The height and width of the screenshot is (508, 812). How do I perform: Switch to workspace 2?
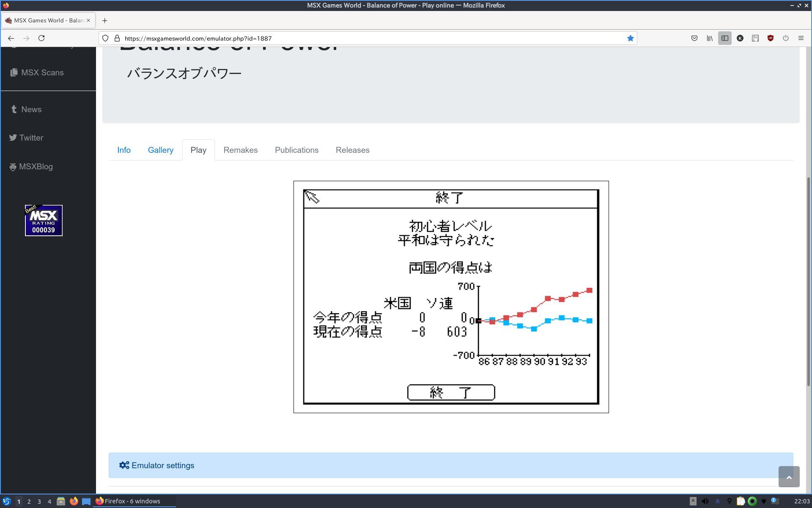point(29,501)
